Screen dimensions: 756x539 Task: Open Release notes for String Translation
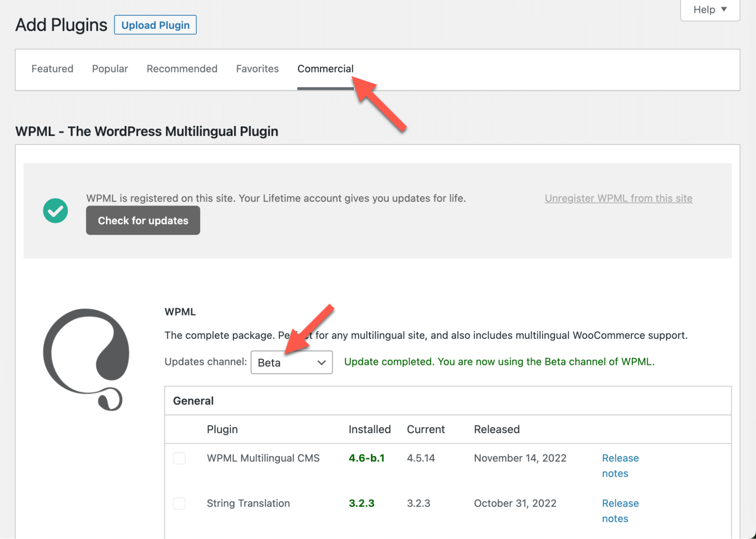[x=620, y=511]
